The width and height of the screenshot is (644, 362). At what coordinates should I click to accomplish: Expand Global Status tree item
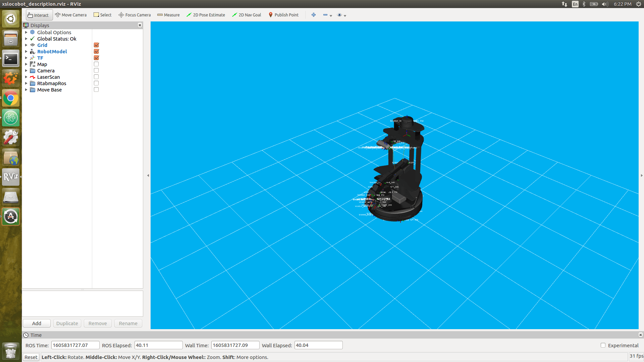[26, 39]
